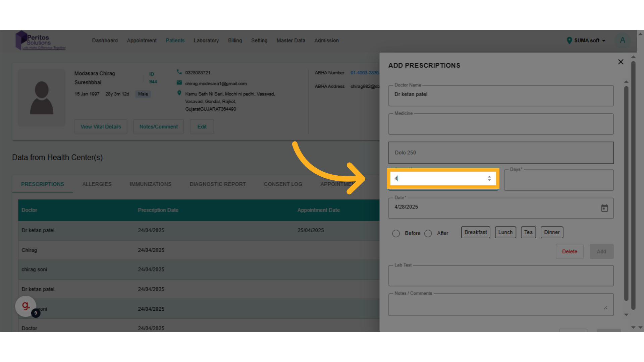Click the patient email envelope icon
The width and height of the screenshot is (644, 362).
pyautogui.click(x=179, y=83)
